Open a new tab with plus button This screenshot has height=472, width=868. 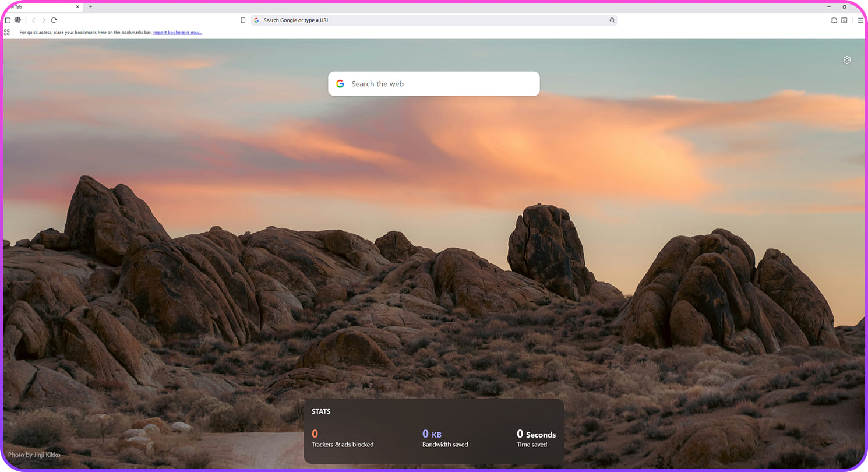point(90,7)
